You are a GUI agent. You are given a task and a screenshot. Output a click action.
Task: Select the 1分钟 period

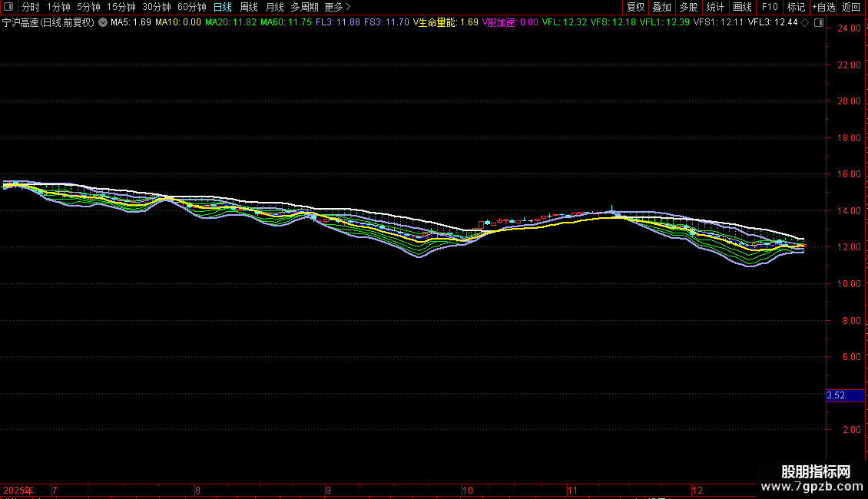click(58, 7)
